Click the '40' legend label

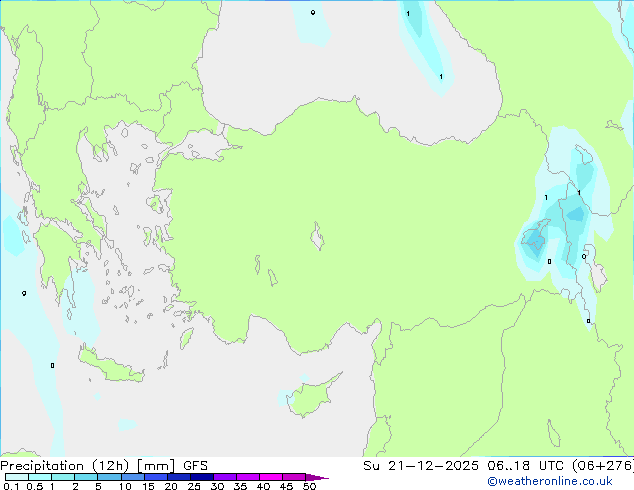click(x=263, y=486)
